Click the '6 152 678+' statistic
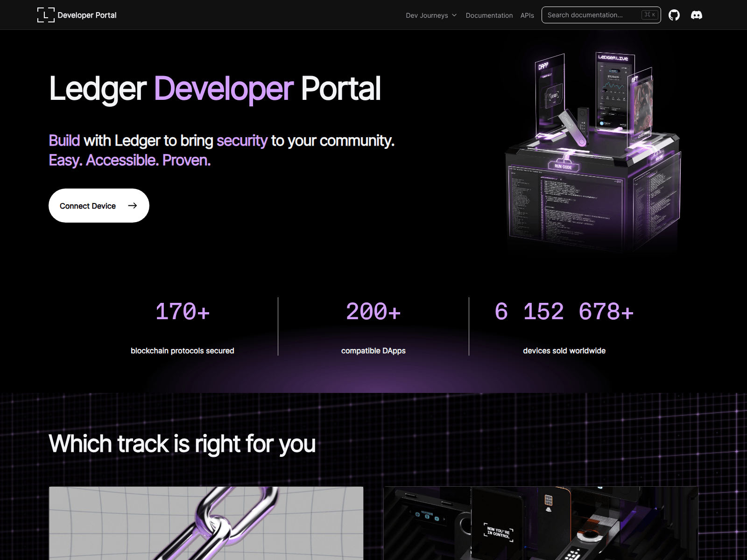 [564, 312]
